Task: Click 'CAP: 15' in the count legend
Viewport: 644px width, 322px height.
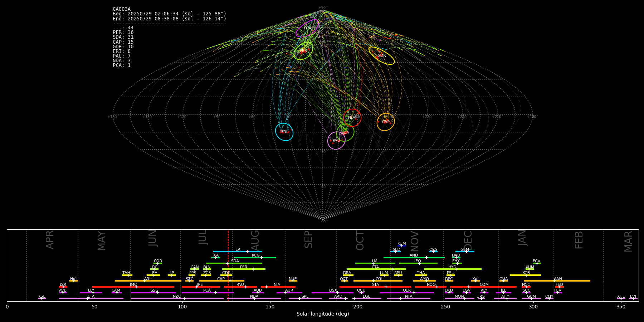Action: pos(123,42)
